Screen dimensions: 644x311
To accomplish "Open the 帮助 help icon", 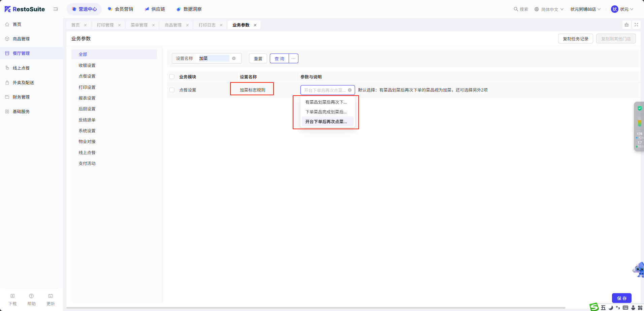I will click(x=31, y=296).
